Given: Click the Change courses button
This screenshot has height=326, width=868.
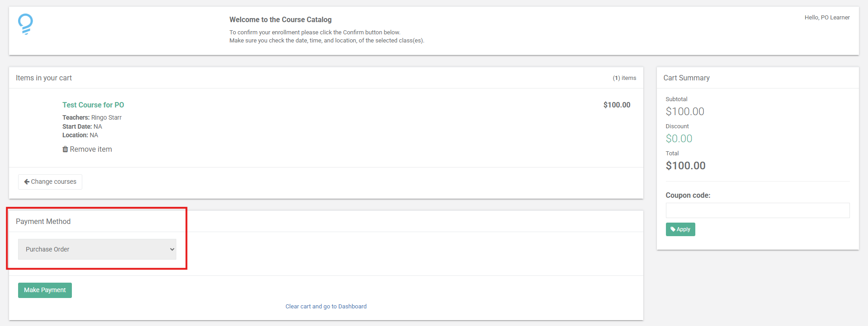Looking at the screenshot, I should 50,182.
